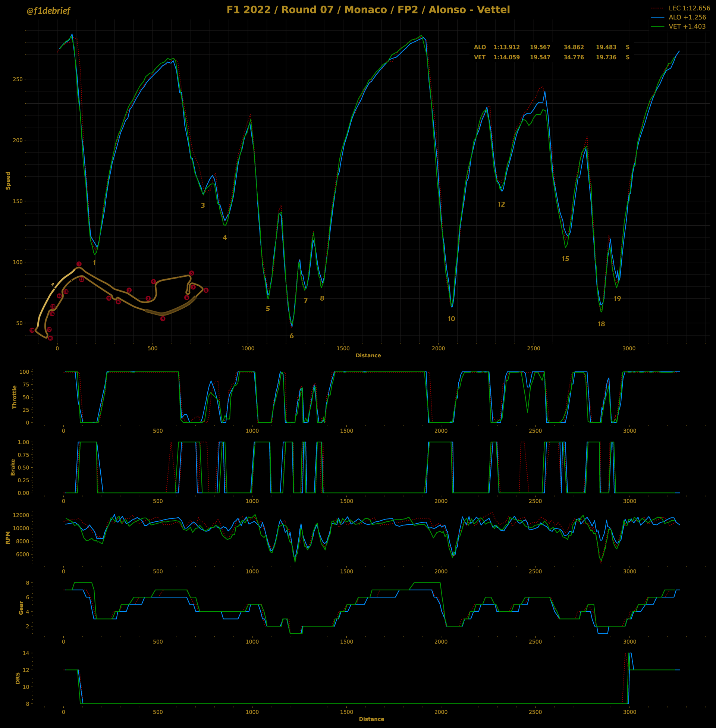Image resolution: width=716 pixels, height=728 pixels.
Task: Click sector time 19.567
Action: (540, 47)
